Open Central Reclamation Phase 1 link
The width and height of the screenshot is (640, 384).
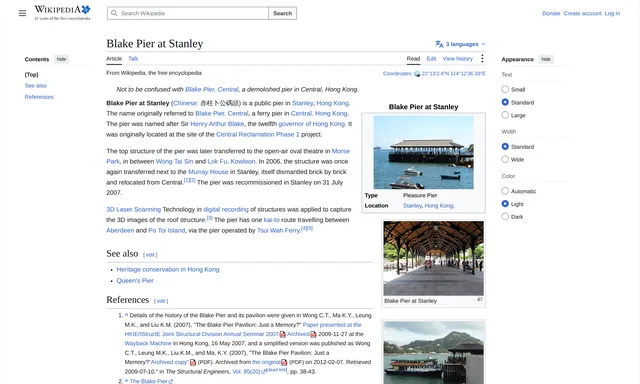coord(258,134)
